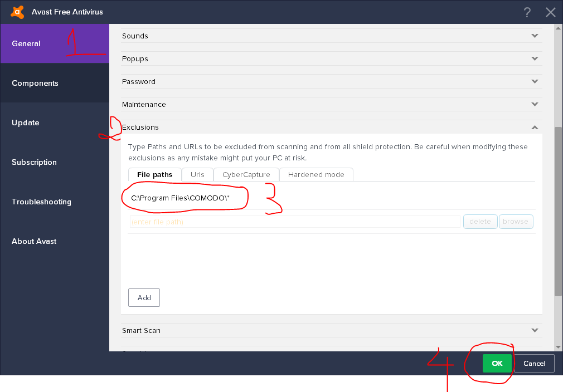Click the delete button for file path
The width and height of the screenshot is (563, 392).
pos(480,222)
